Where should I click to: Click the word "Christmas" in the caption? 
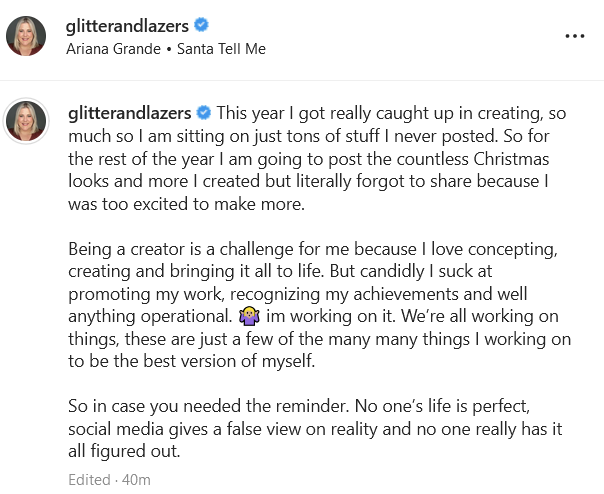(511, 159)
